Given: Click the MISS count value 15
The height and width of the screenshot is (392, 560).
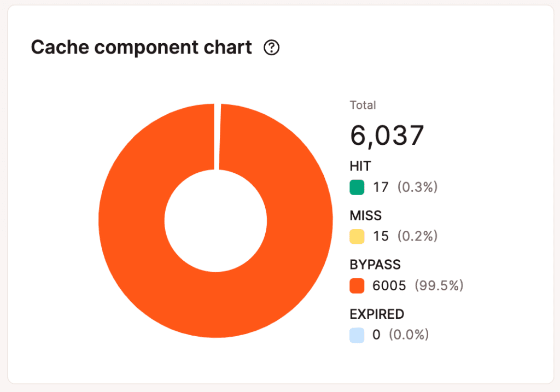Looking at the screenshot, I should click(381, 236).
